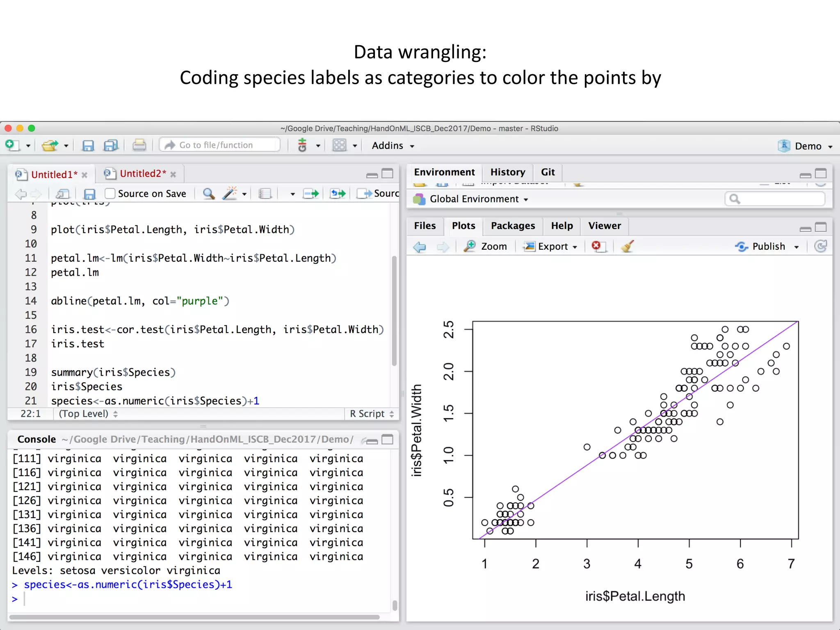
Task: Click the New File icon in main toolbar
Action: tap(12, 146)
